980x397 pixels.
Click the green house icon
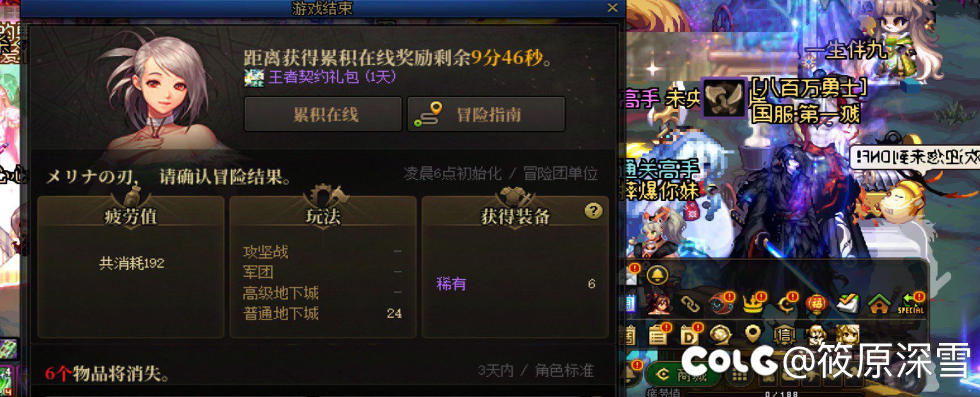point(880,304)
